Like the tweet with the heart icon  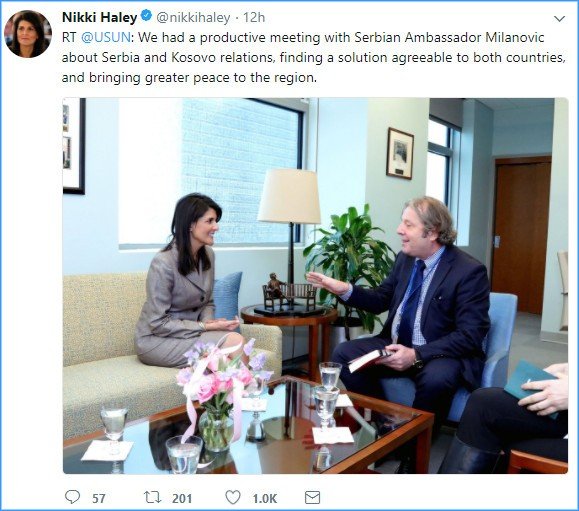[x=233, y=497]
